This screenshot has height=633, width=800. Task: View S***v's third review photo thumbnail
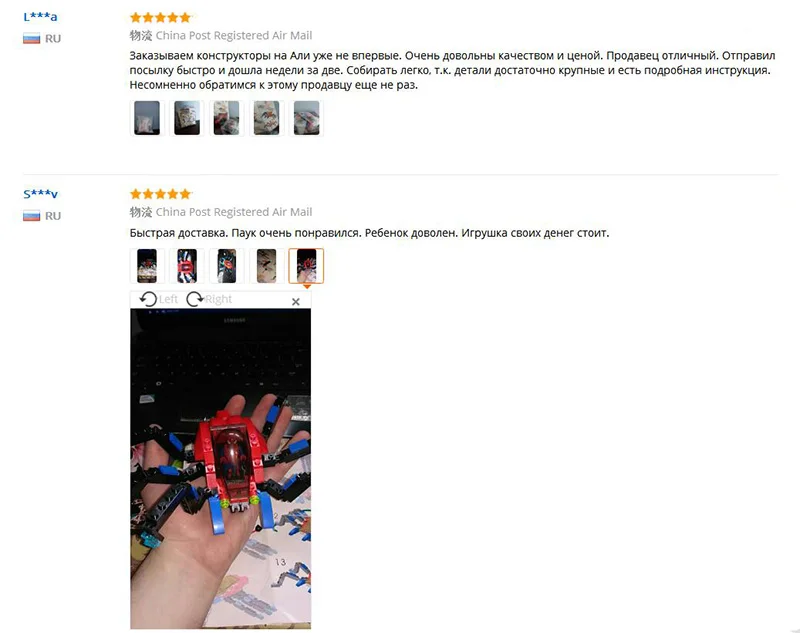pos(227,266)
